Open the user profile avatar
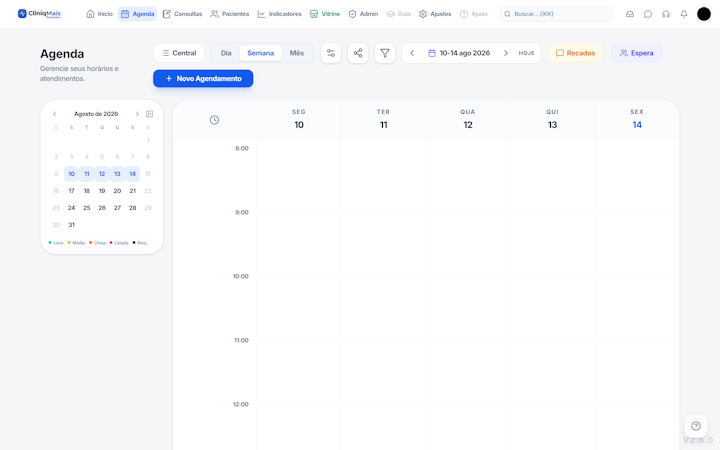 [x=703, y=14]
